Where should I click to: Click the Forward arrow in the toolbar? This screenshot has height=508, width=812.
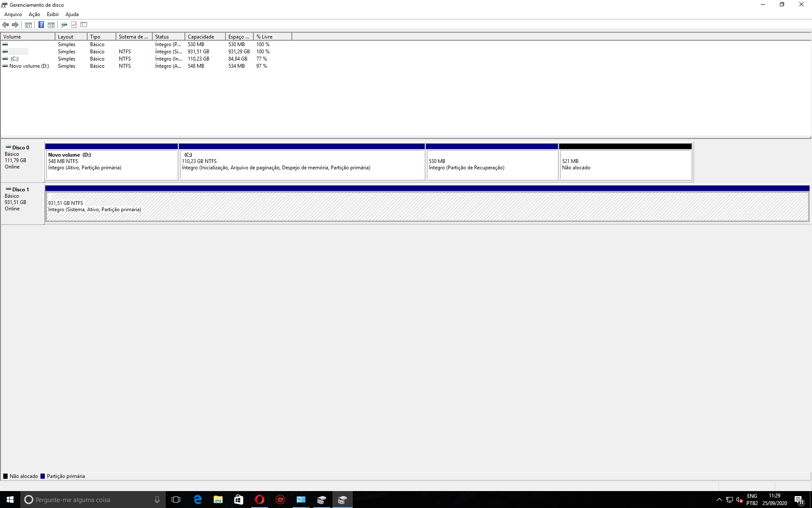[15, 25]
